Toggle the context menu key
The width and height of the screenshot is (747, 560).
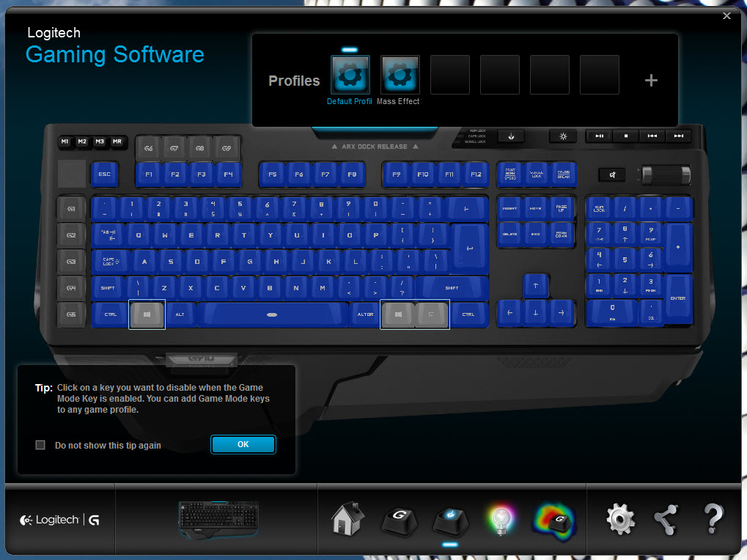click(x=432, y=314)
